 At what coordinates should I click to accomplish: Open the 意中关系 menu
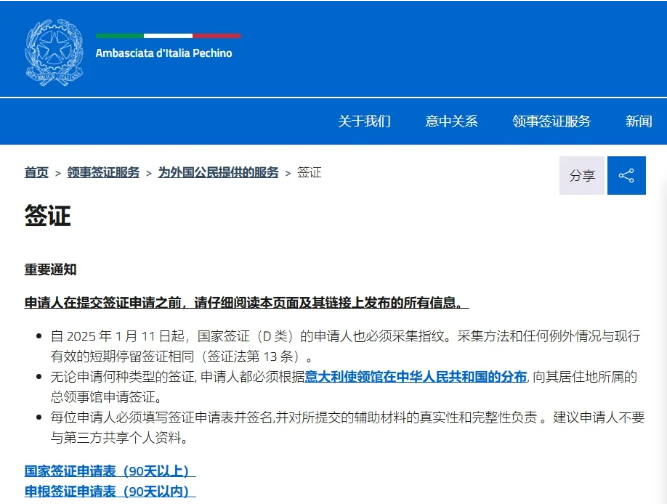(x=451, y=121)
